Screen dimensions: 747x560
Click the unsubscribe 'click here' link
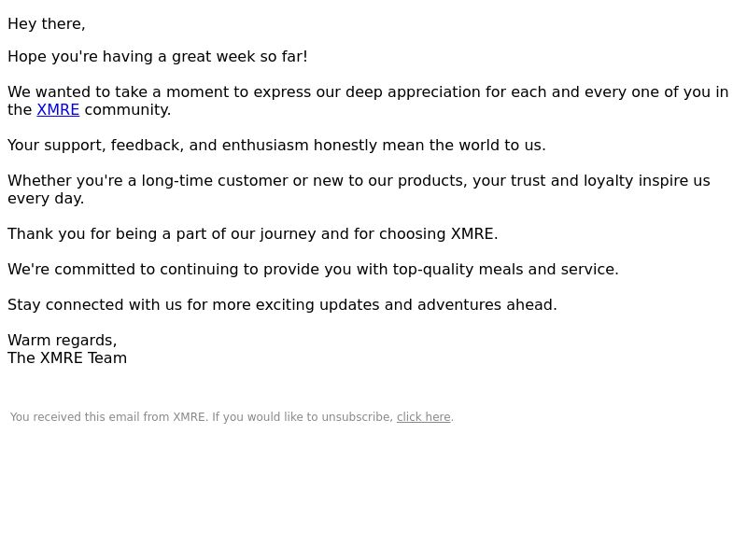[x=424, y=417]
